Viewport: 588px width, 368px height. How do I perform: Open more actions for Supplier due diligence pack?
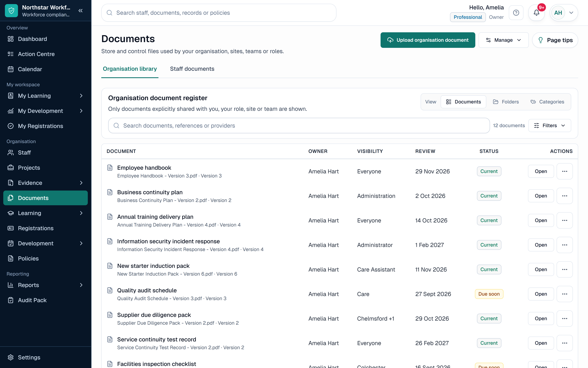565,319
